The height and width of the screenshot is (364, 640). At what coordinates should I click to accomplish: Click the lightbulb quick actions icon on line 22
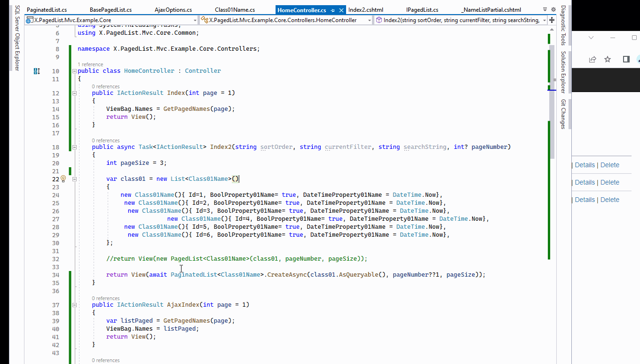point(63,179)
